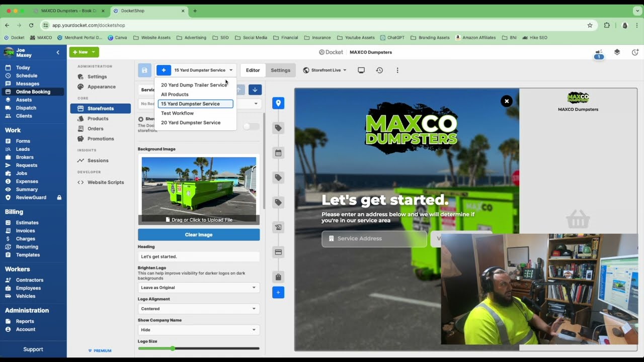The height and width of the screenshot is (362, 644).
Task: Click the recent activity clock-plus icon
Action: click(635, 52)
